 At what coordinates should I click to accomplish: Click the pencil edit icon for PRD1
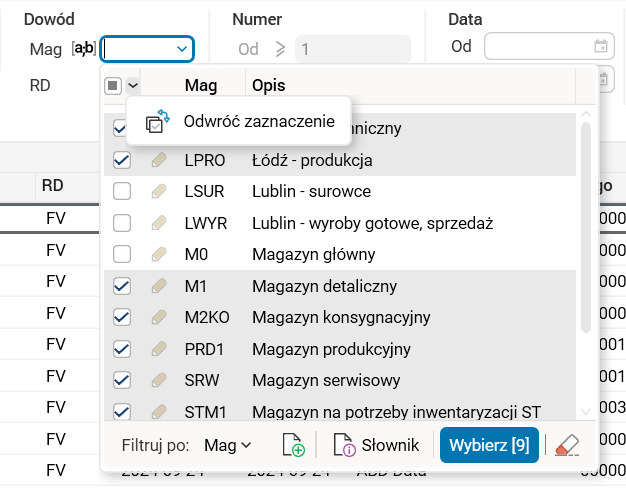(159, 349)
